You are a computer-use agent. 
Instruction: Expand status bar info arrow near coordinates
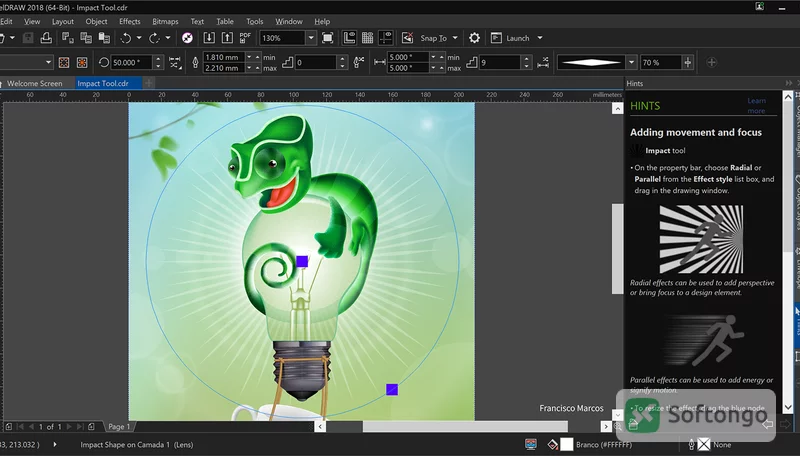tap(55, 444)
